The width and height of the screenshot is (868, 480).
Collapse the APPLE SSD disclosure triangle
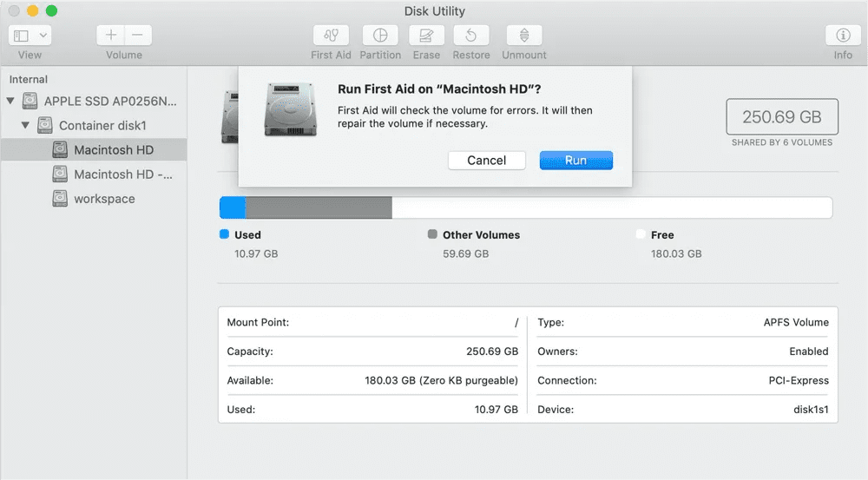tap(10, 102)
